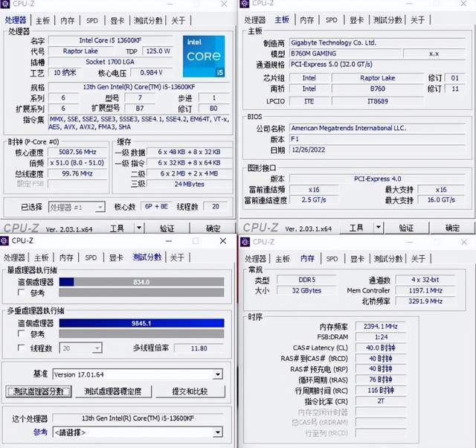The image size is (476, 448).
Task: Start benchmark with 測試處理器分數 button
Action: tap(39, 391)
